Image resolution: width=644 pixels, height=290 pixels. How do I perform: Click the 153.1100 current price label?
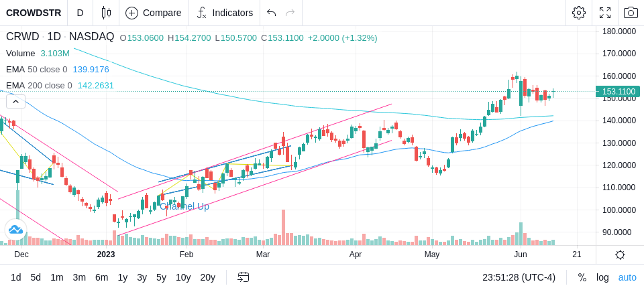click(618, 92)
